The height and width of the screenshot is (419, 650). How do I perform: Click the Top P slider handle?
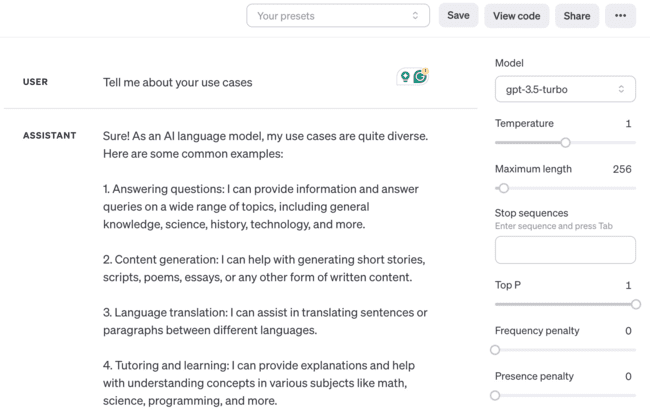(x=635, y=304)
